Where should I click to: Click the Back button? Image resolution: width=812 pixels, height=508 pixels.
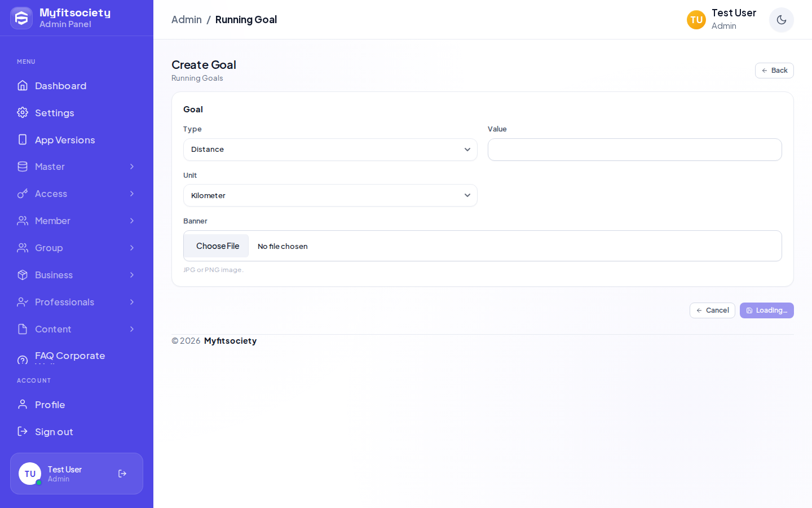774,71
